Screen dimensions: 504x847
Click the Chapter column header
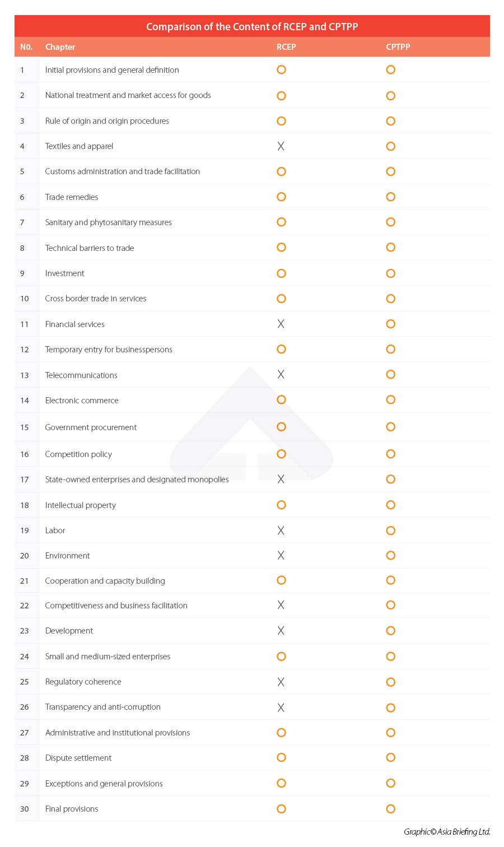tap(60, 47)
